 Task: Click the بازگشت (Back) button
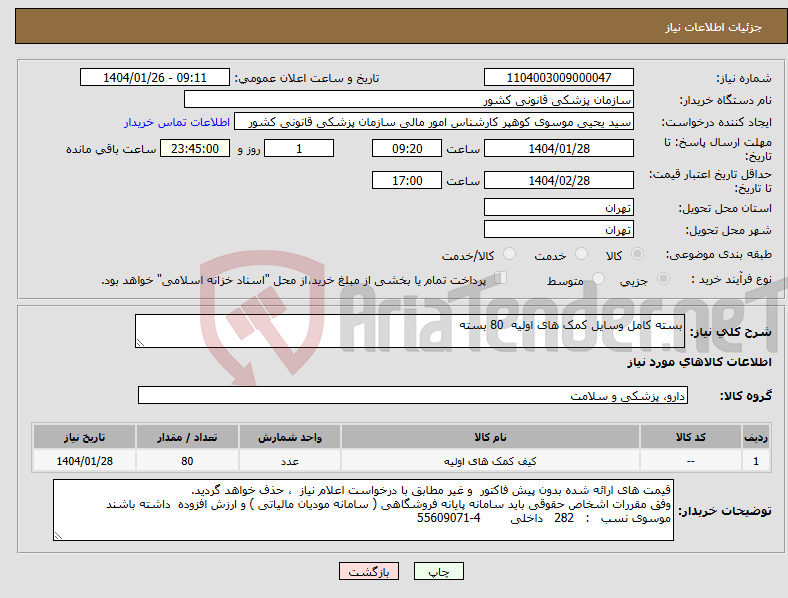click(369, 571)
